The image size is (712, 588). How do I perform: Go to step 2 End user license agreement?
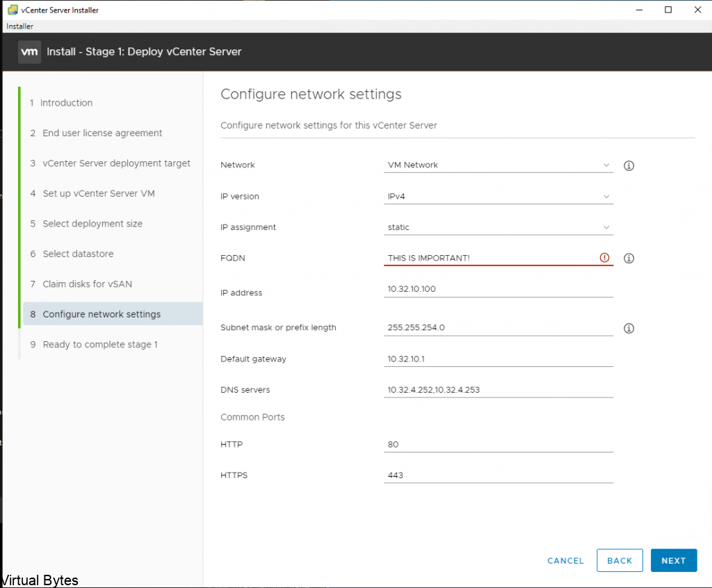(96, 133)
